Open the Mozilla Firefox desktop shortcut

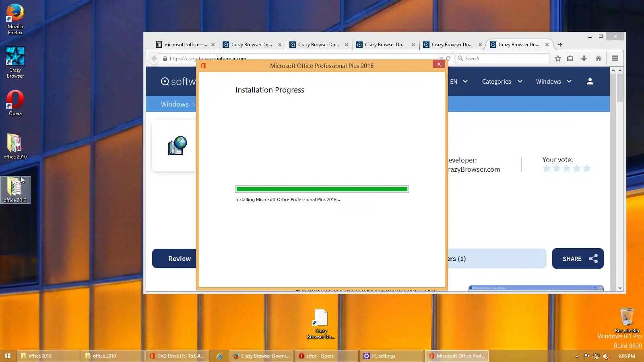tap(15, 19)
